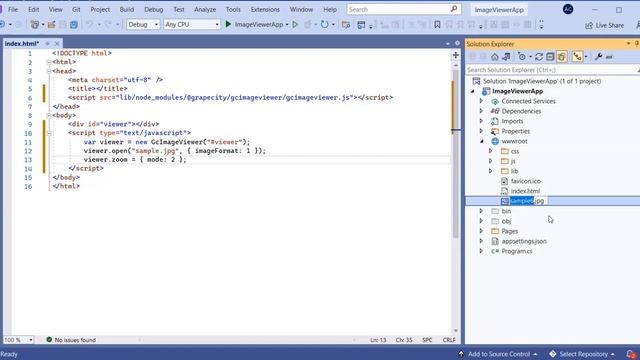
Task: Open Properties wrench icon in Solution Explorer
Action: click(x=598, y=57)
